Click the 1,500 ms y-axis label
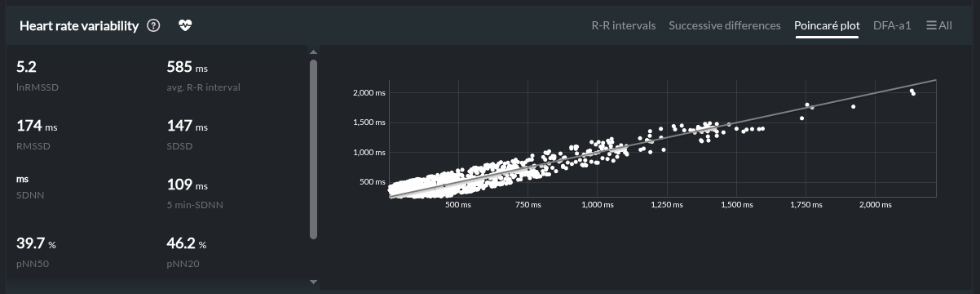Viewport: 980px width, 294px height. (369, 122)
